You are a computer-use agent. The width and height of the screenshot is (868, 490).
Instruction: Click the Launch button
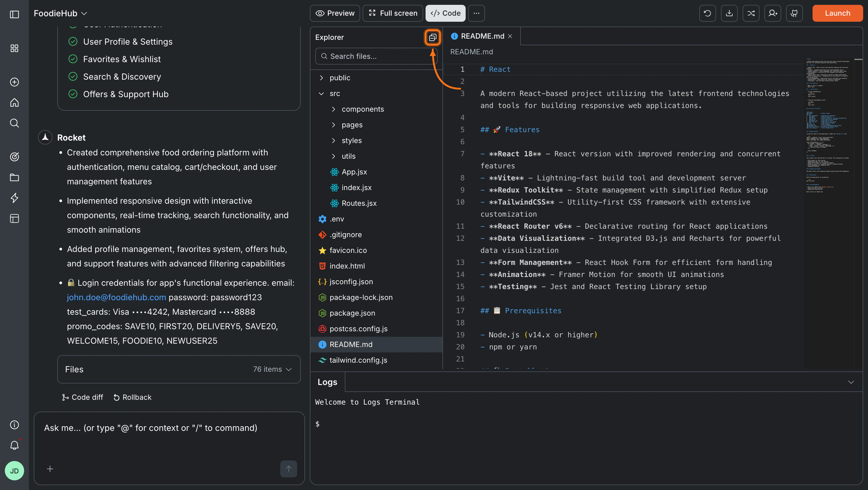pyautogui.click(x=837, y=13)
